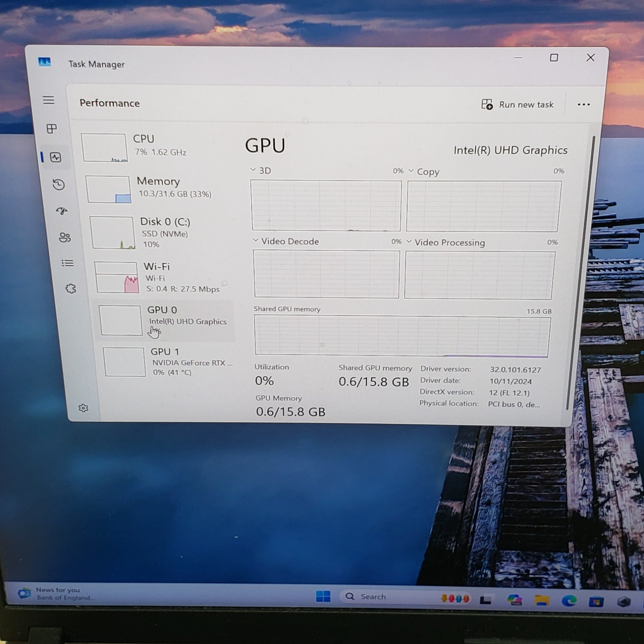
Task: Expand the Copy engine dropdown
Action: click(x=411, y=171)
